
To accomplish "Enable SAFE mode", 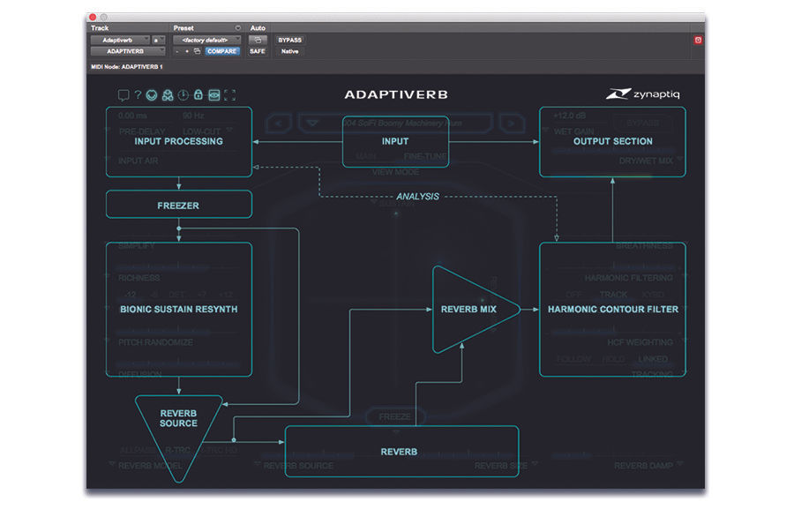I will tap(258, 51).
